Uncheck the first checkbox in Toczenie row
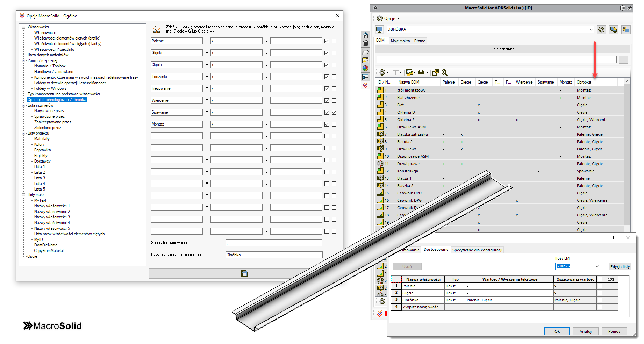Image resolution: width=644 pixels, height=344 pixels. click(327, 77)
